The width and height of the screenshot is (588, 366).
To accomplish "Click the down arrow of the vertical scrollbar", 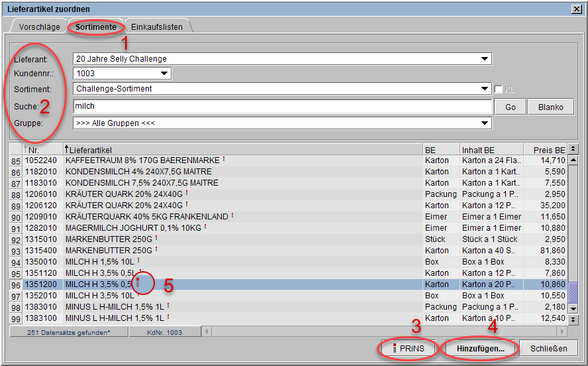I will coord(573,308).
